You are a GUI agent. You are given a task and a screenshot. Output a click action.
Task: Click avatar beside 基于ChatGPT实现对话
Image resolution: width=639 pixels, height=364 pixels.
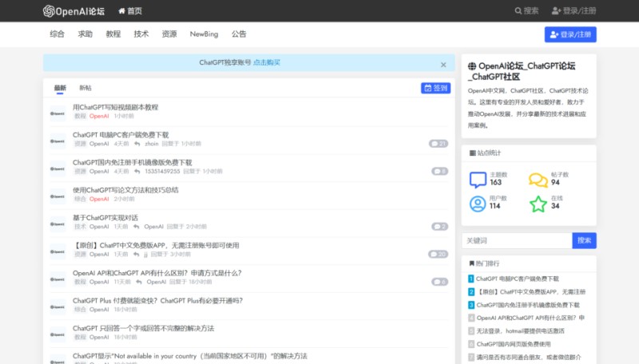[x=58, y=224]
